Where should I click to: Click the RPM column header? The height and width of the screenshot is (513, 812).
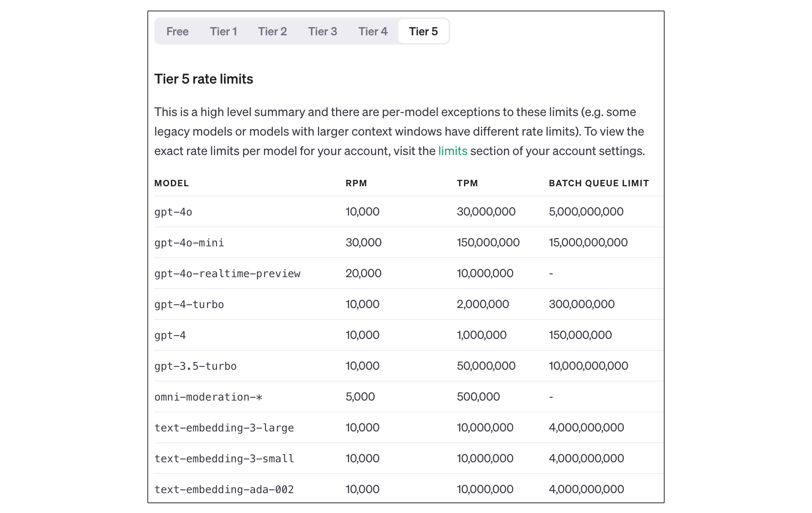tap(356, 183)
